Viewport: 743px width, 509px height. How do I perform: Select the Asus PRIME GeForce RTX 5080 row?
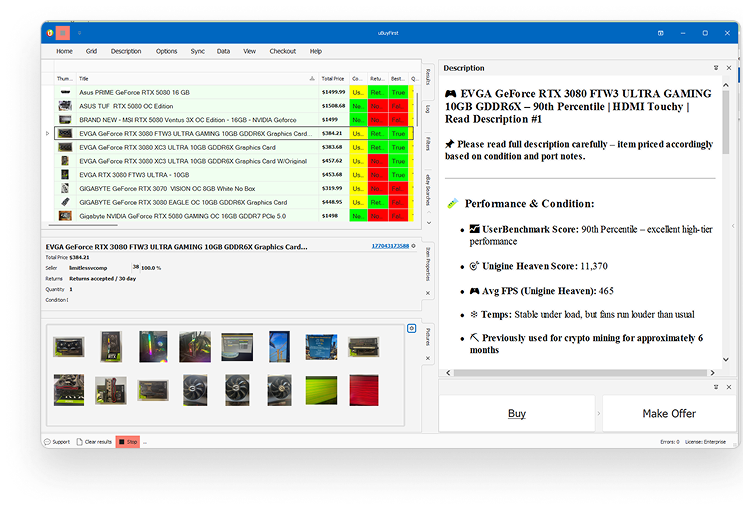[x=234, y=92]
